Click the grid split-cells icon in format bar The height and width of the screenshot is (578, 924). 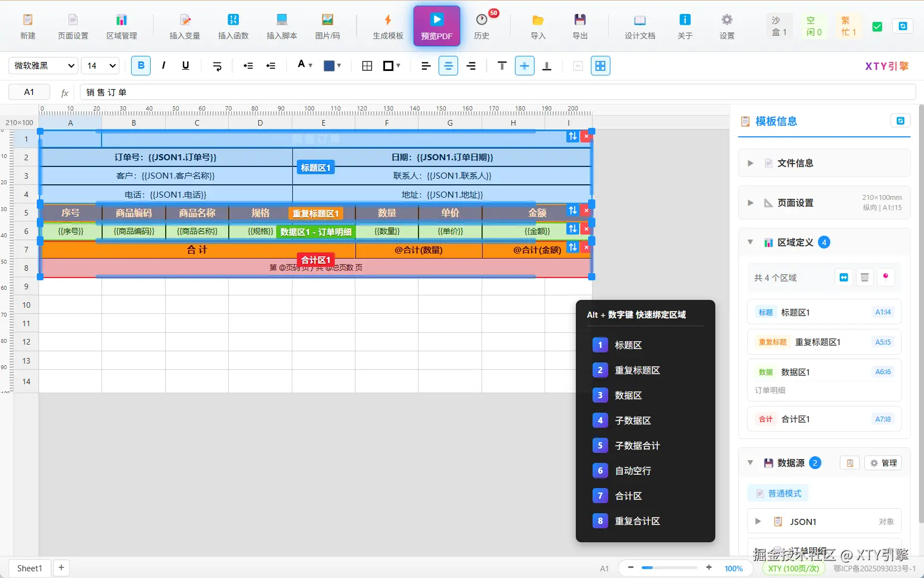[600, 66]
